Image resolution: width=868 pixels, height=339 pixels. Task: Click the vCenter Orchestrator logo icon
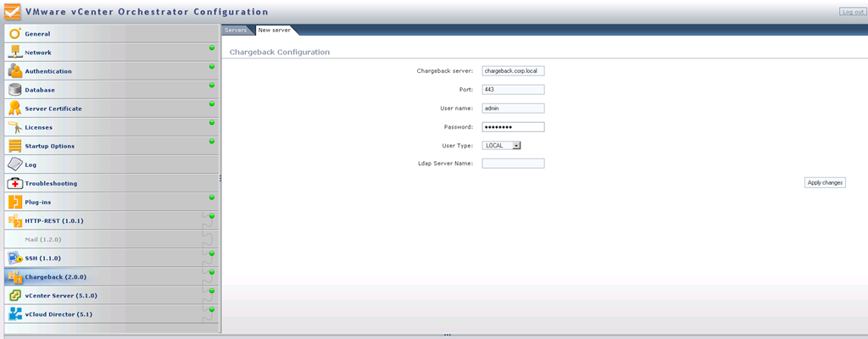[x=12, y=12]
